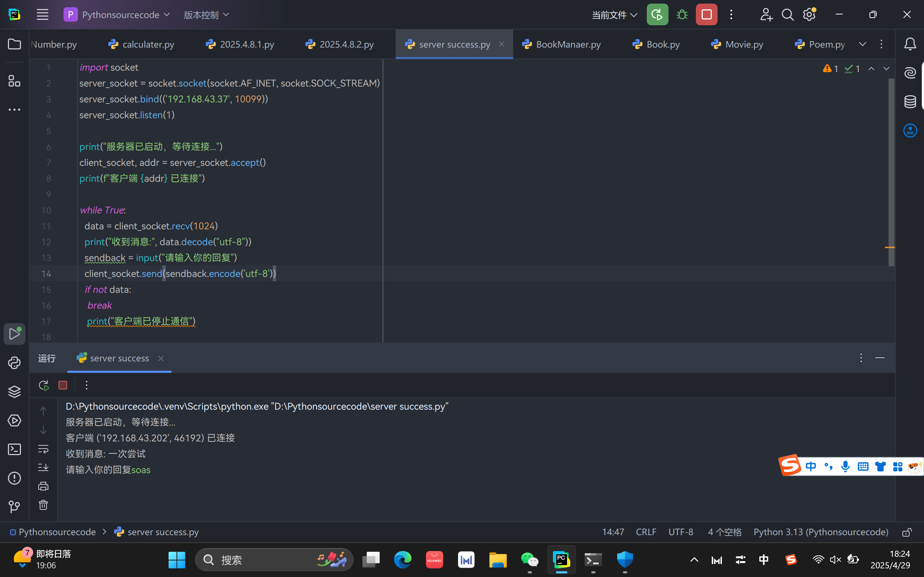Open the Python Console tool window
The height and width of the screenshot is (577, 924).
14,362
